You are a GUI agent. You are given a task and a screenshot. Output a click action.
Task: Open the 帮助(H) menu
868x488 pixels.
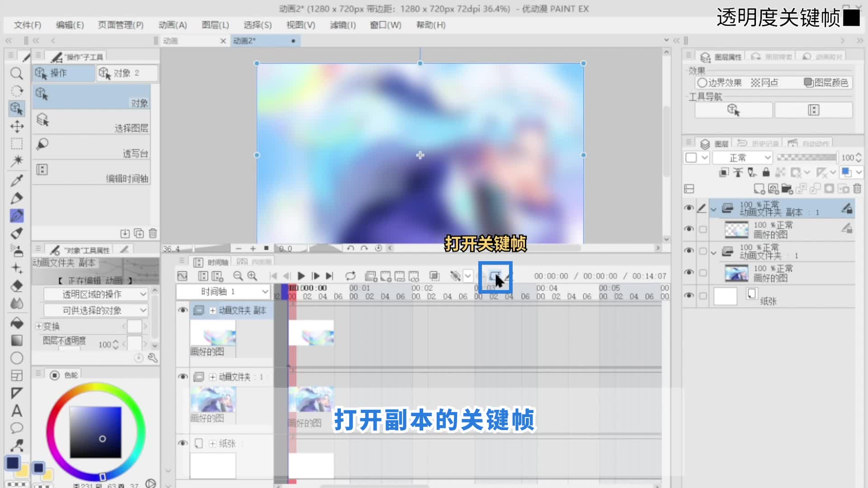(431, 25)
